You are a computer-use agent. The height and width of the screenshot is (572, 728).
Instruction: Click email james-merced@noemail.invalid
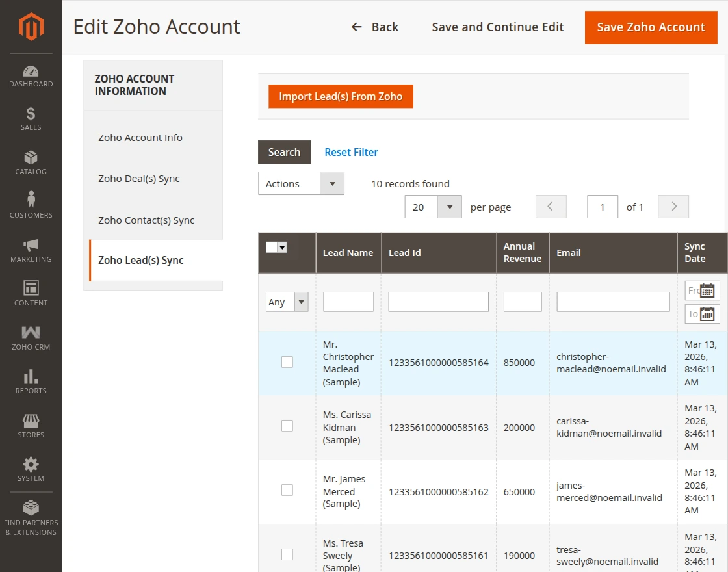point(609,491)
